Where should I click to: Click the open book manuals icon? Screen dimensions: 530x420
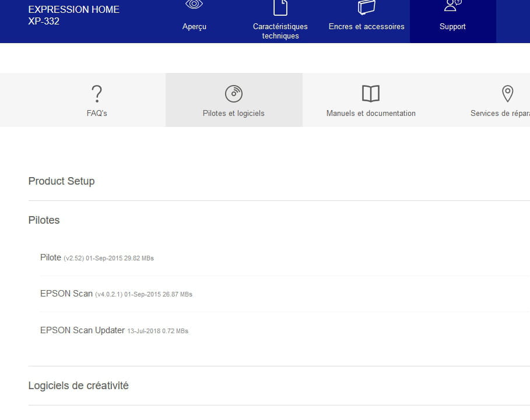pos(371,94)
